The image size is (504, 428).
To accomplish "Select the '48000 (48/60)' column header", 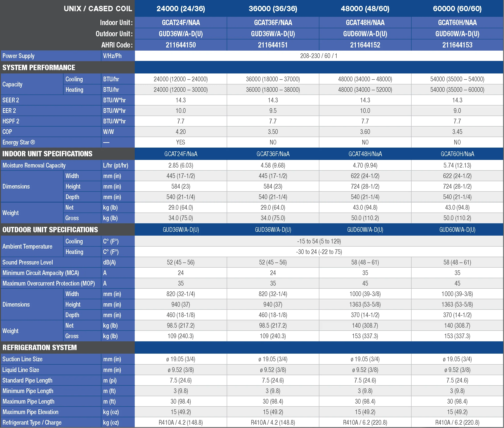I will 365,9.
